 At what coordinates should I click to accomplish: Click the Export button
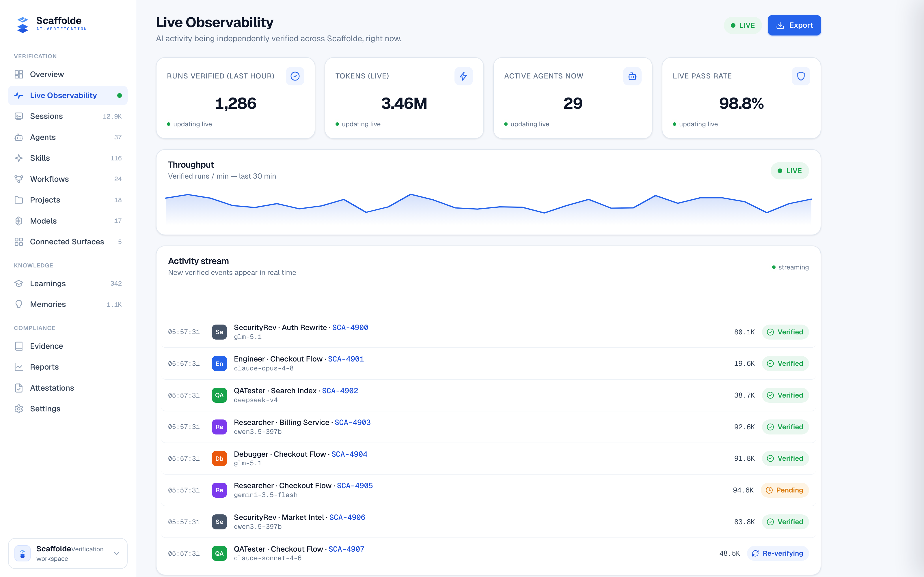pos(794,25)
